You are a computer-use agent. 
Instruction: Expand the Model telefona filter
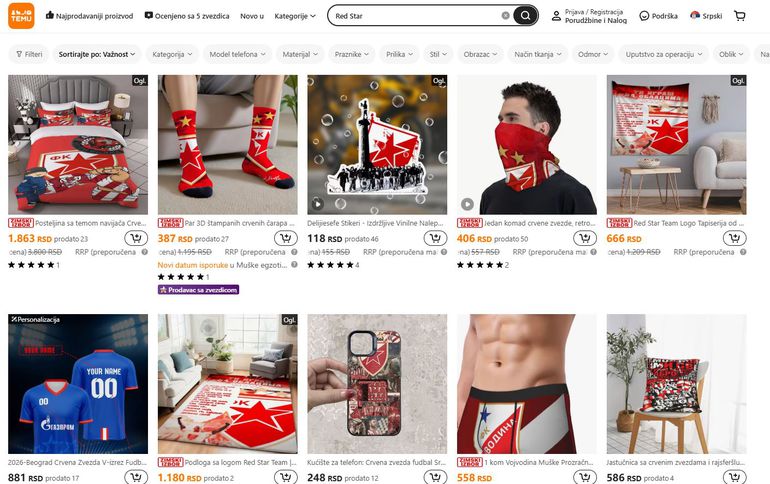237,54
